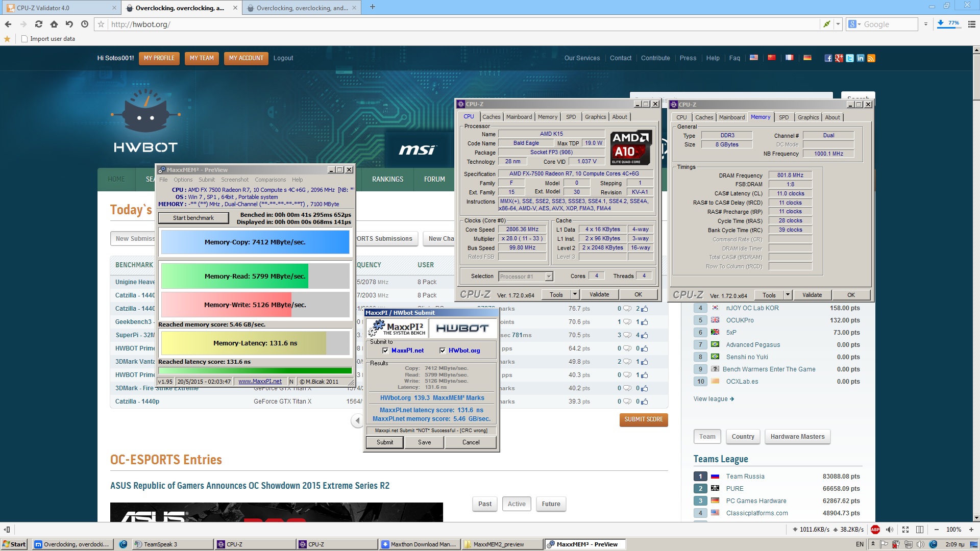Toggle split screen view icon
This screenshot has width=980, height=551.
pyautogui.click(x=920, y=530)
